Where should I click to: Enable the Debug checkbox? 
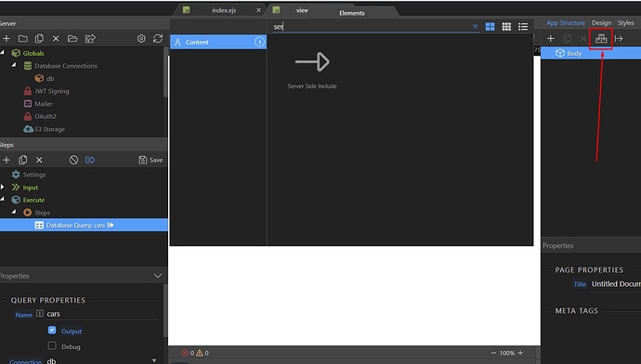pos(52,345)
